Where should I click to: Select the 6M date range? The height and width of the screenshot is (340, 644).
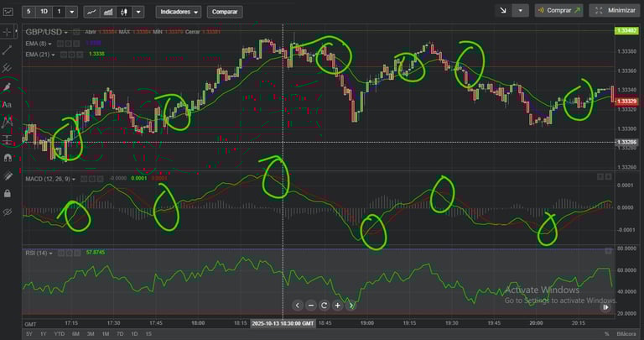tap(75, 334)
